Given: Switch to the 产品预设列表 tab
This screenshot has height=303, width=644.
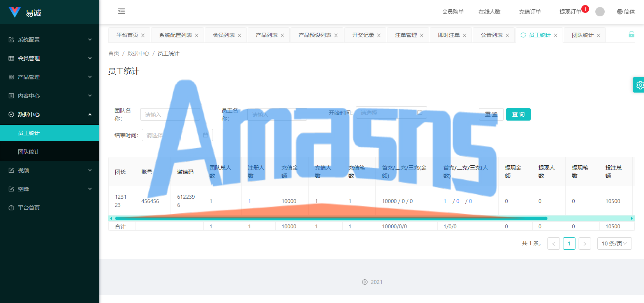Looking at the screenshot, I should tap(315, 35).
